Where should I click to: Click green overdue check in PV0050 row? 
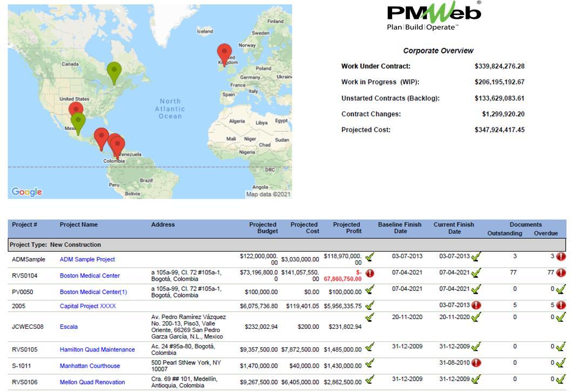pos(561,289)
